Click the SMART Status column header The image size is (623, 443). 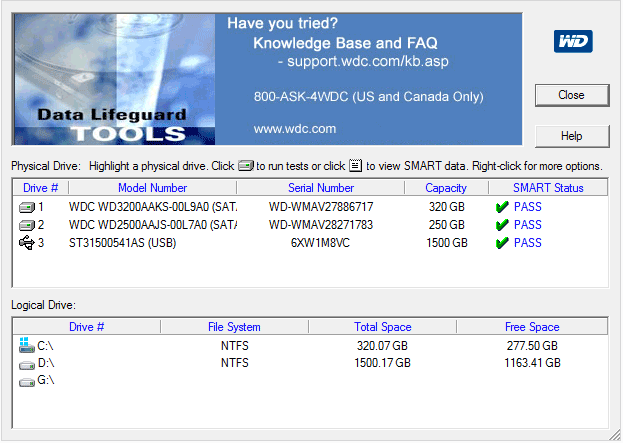(x=547, y=188)
